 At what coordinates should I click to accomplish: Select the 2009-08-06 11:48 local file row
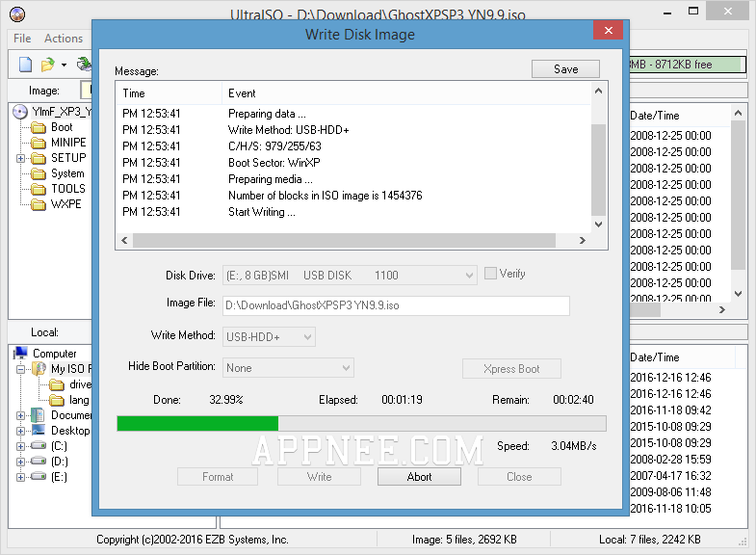[x=670, y=492]
